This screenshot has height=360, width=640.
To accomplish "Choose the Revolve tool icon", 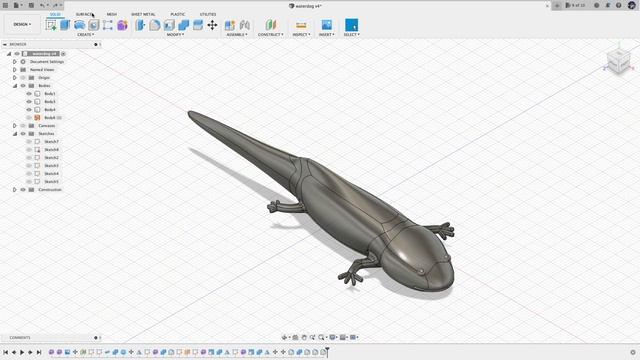I will (80, 25).
